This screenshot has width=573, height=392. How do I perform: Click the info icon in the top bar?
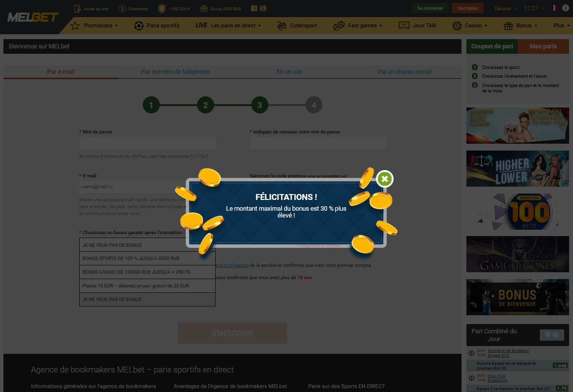coord(566,8)
